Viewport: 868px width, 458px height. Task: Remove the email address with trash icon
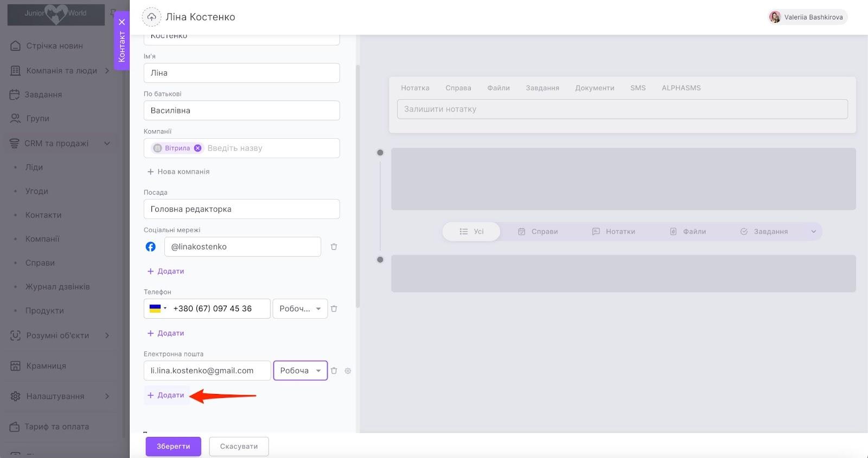[334, 371]
